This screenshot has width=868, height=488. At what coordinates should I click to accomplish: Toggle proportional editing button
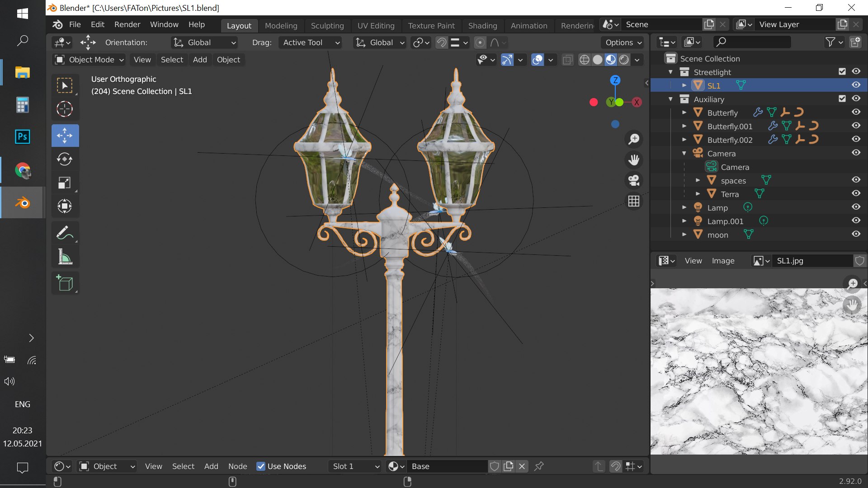480,42
